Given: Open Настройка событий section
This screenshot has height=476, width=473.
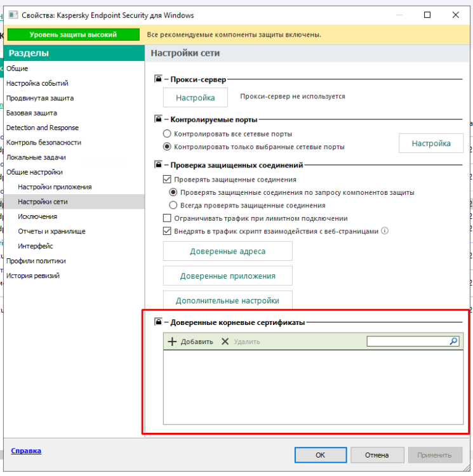Looking at the screenshot, I should point(74,83).
